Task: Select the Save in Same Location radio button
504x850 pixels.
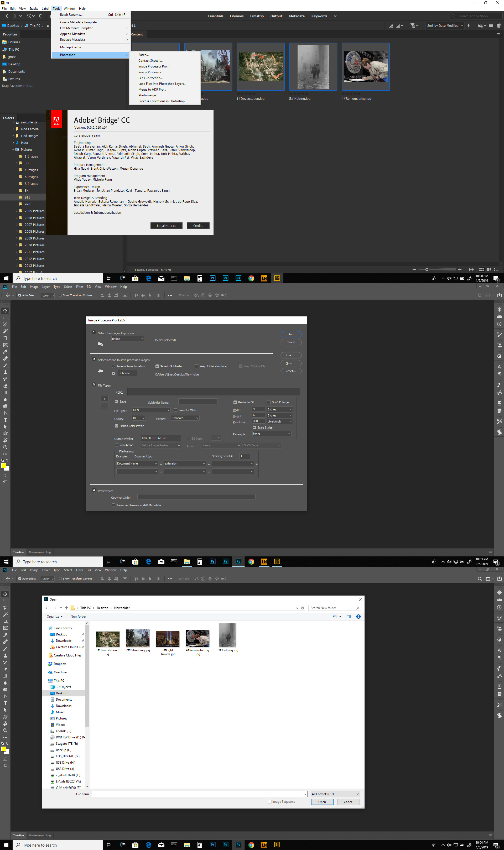Action: [113, 366]
